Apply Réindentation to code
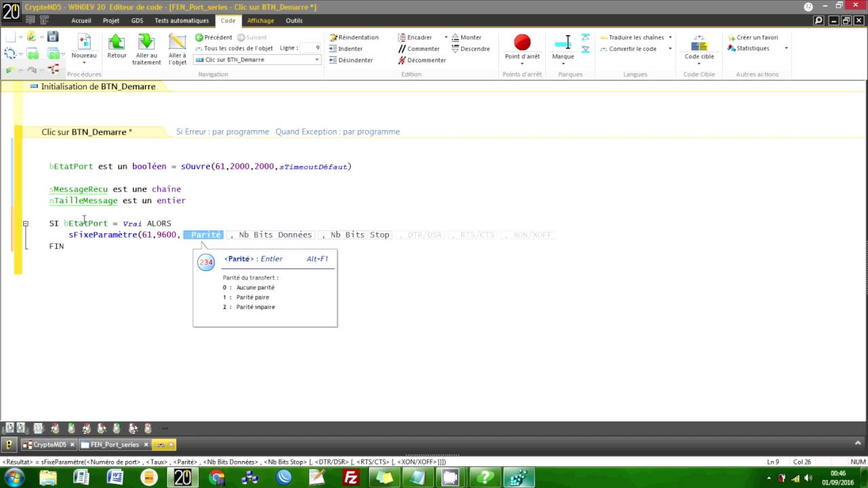Image resolution: width=868 pixels, height=488 pixels. pos(353,37)
